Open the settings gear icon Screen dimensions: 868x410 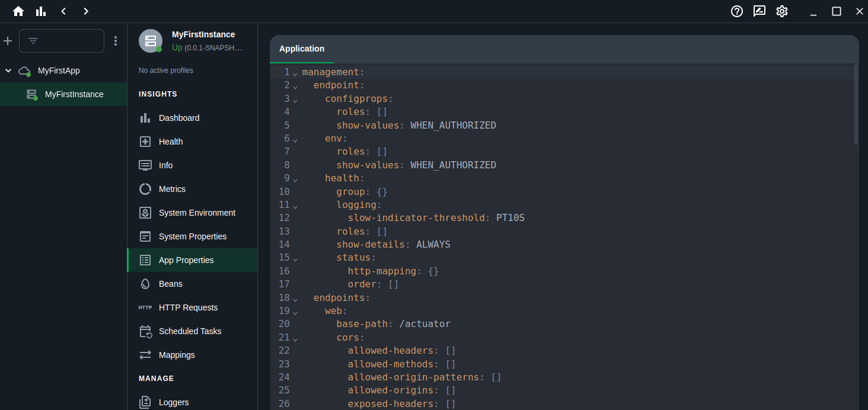[x=782, y=11]
